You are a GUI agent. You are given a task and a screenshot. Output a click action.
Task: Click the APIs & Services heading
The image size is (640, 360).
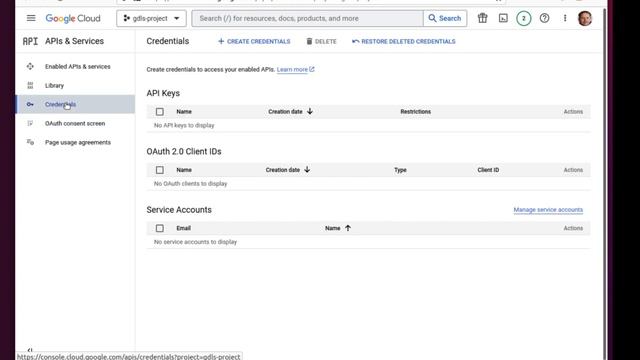(x=74, y=41)
